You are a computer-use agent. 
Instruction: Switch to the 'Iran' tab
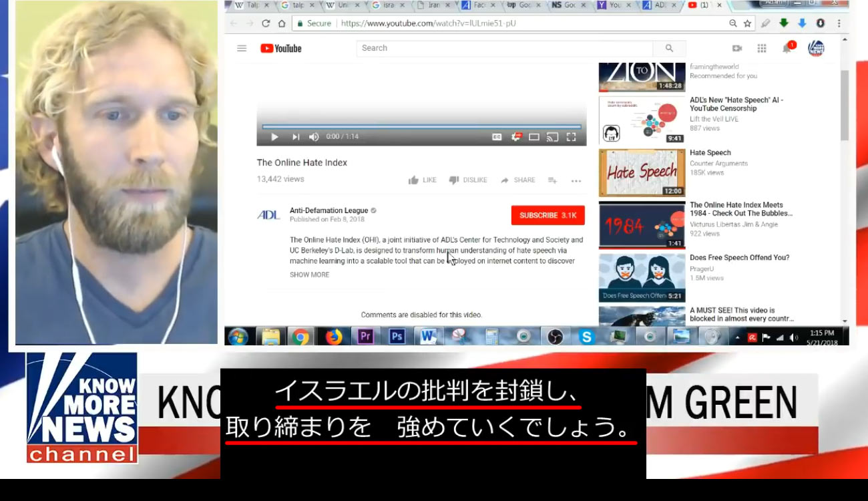[x=433, y=5]
